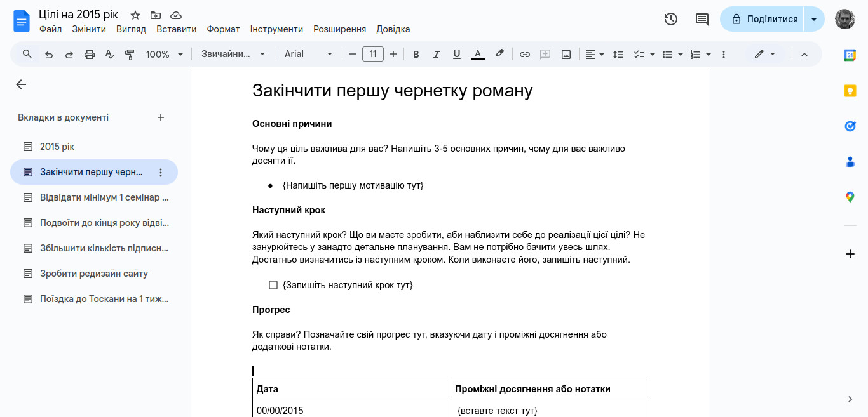Viewport: 868px width, 417px height.
Task: Toggle underline formatting
Action: tap(457, 55)
